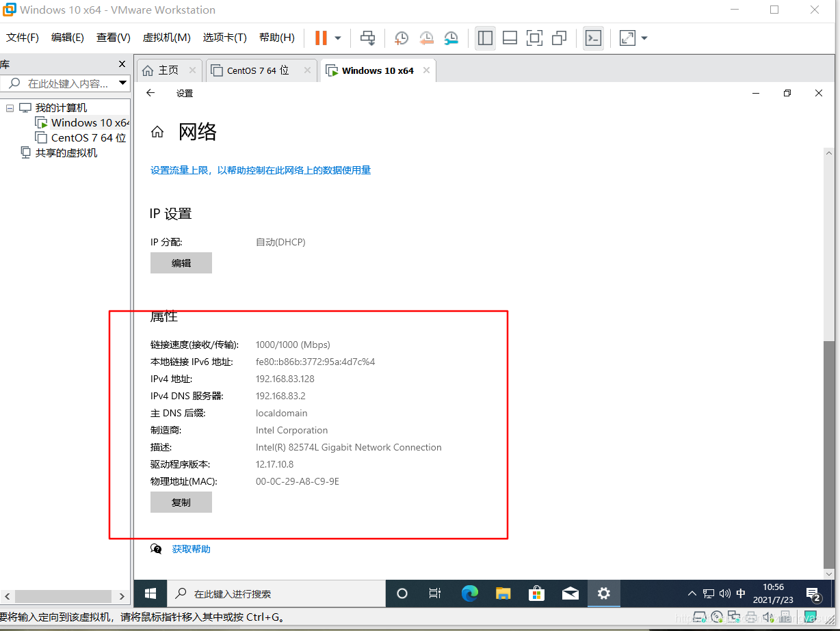This screenshot has width=840, height=631.
Task: Open the 虚拟机(M) menu
Action: (x=166, y=38)
